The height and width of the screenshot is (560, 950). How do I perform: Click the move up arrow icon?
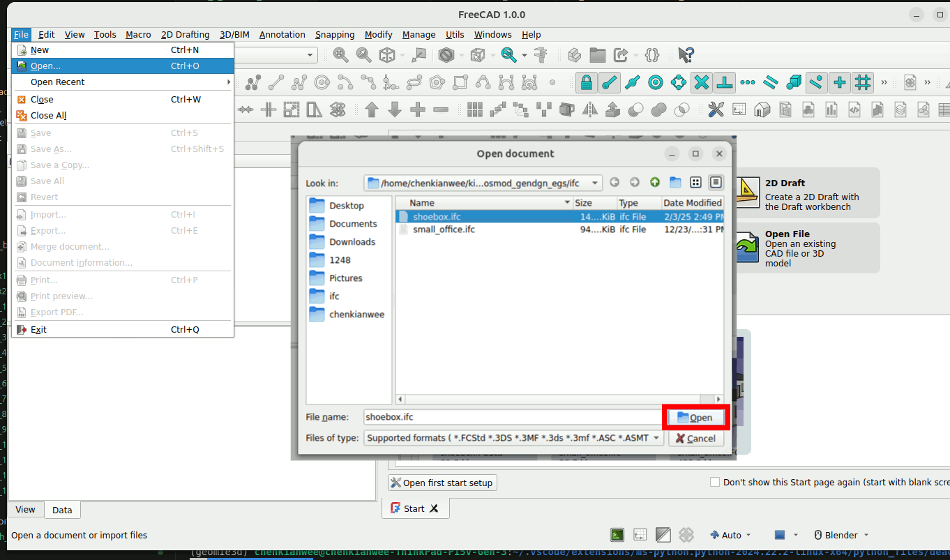372,109
